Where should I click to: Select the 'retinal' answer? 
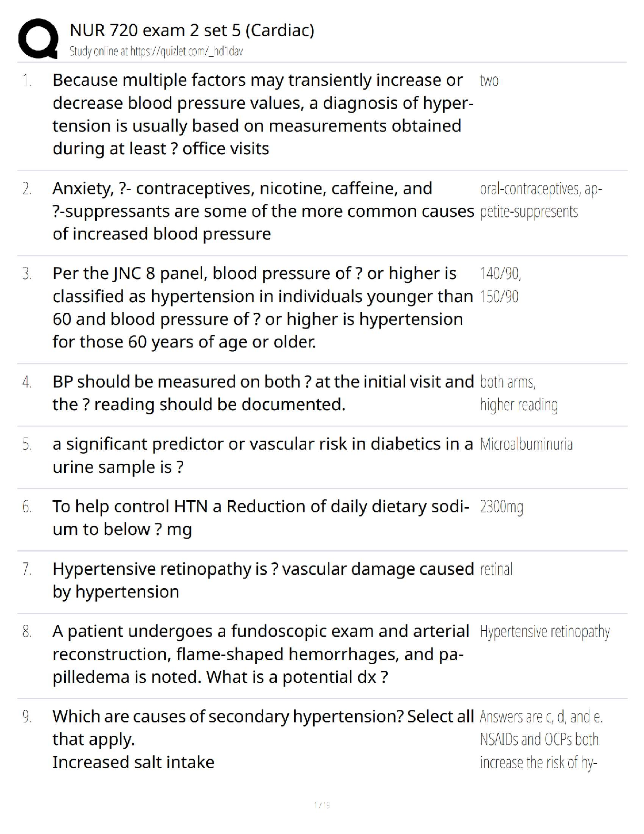(496, 569)
